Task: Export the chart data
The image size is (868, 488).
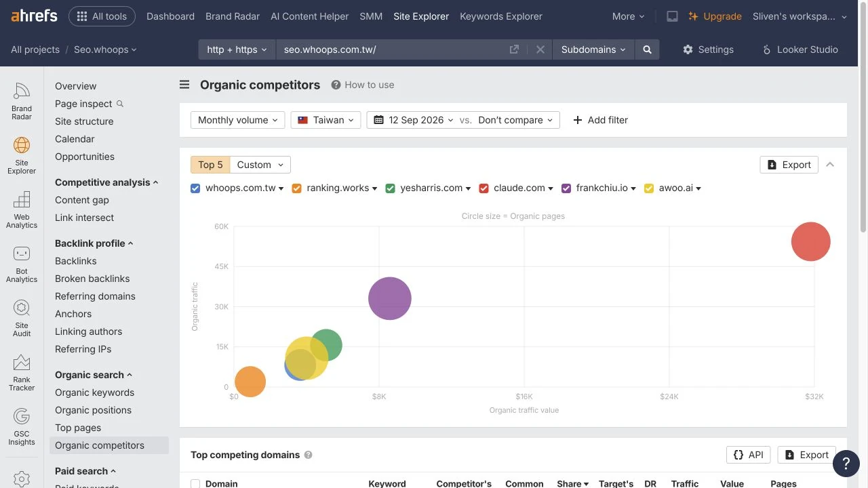Action: pyautogui.click(x=789, y=165)
